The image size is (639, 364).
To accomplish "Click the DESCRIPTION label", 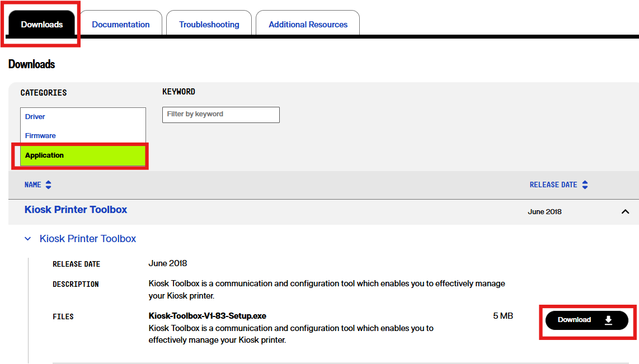I will [76, 284].
